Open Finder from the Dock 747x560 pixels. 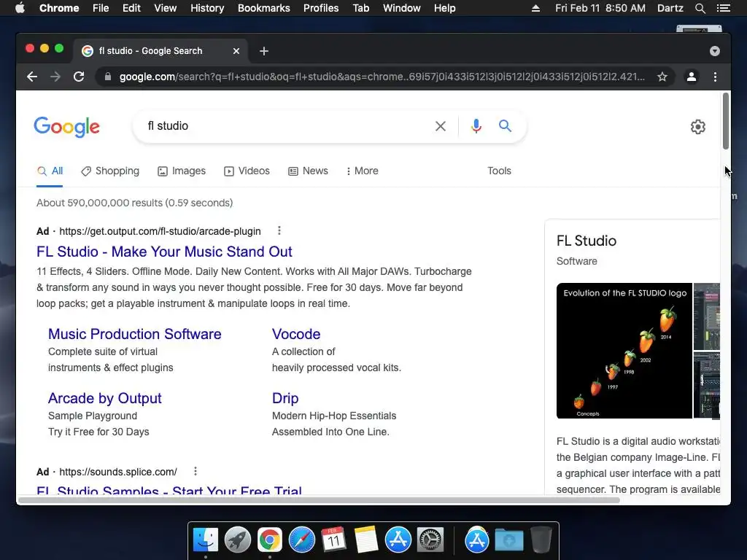tap(206, 540)
